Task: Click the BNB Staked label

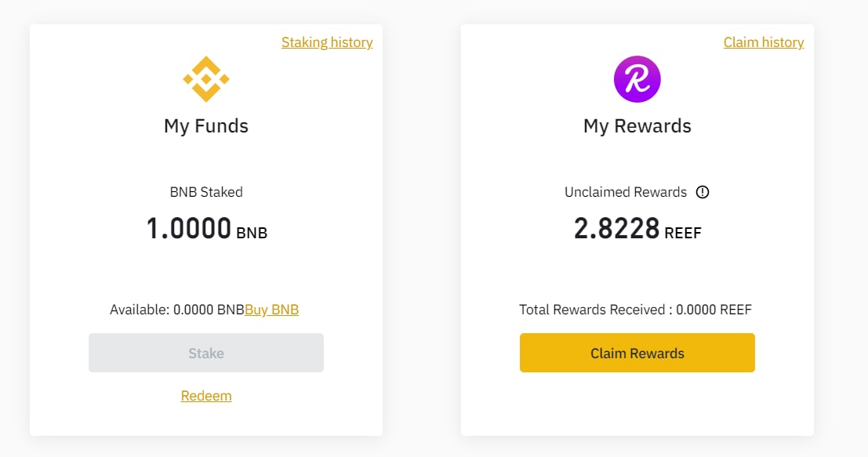Action: tap(206, 192)
